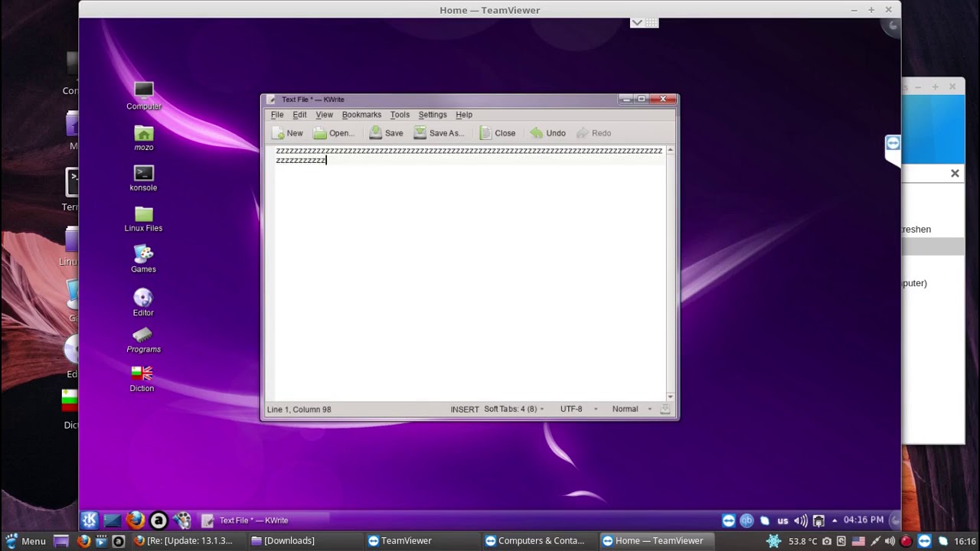The width and height of the screenshot is (980, 551).
Task: Click the paint palette icon in the remote panel
Action: 181,520
